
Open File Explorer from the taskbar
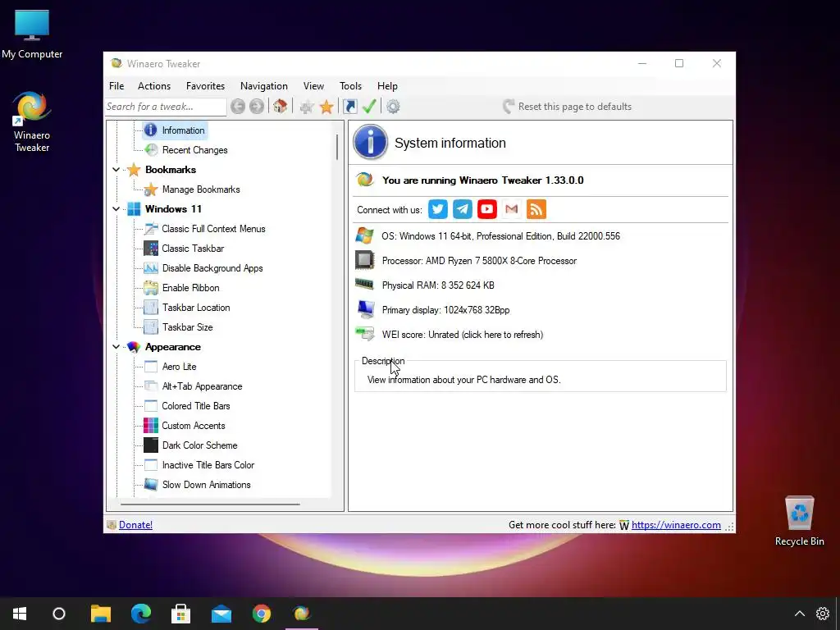point(101,614)
